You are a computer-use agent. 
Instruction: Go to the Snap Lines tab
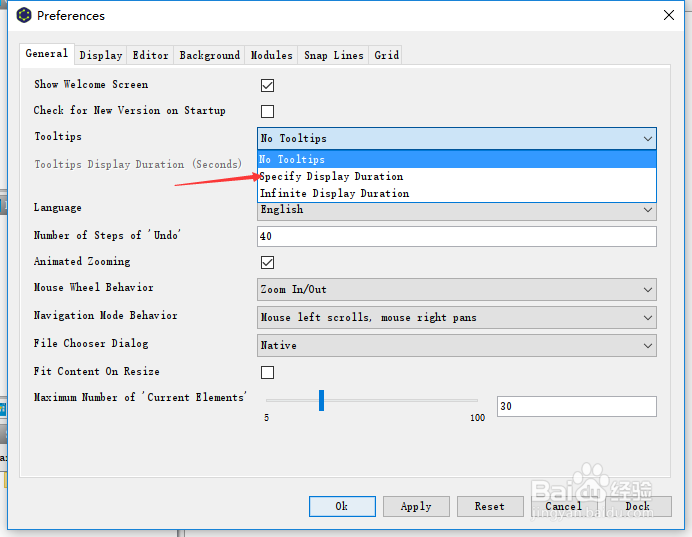click(334, 55)
